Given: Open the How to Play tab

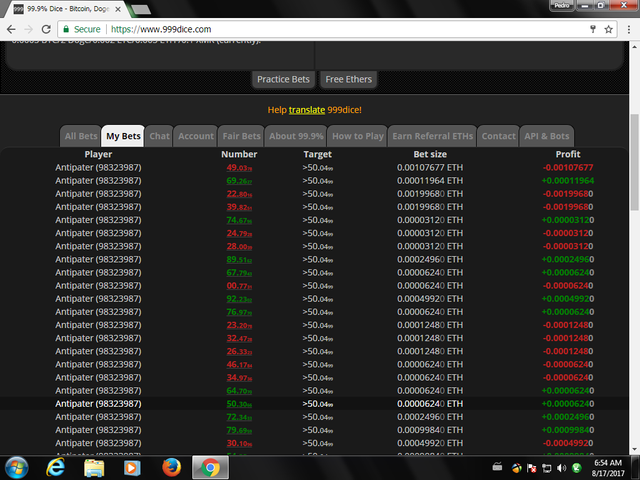Looking at the screenshot, I should [x=358, y=136].
